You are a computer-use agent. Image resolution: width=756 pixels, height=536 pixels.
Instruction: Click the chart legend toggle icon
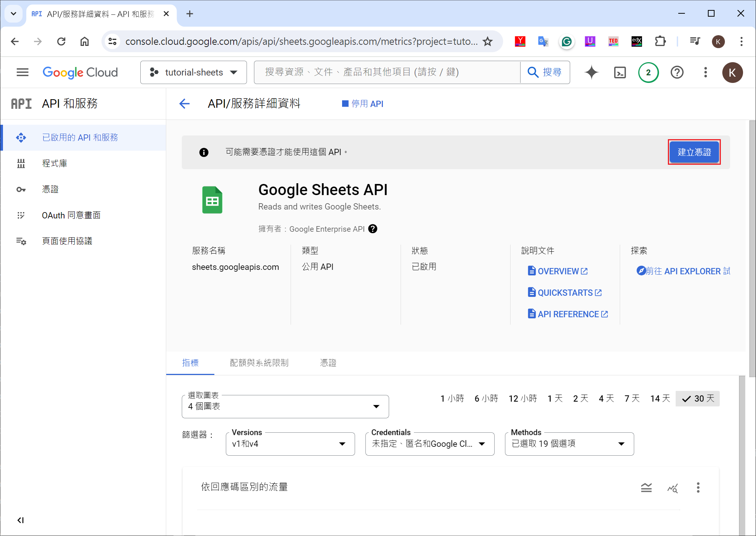(646, 488)
